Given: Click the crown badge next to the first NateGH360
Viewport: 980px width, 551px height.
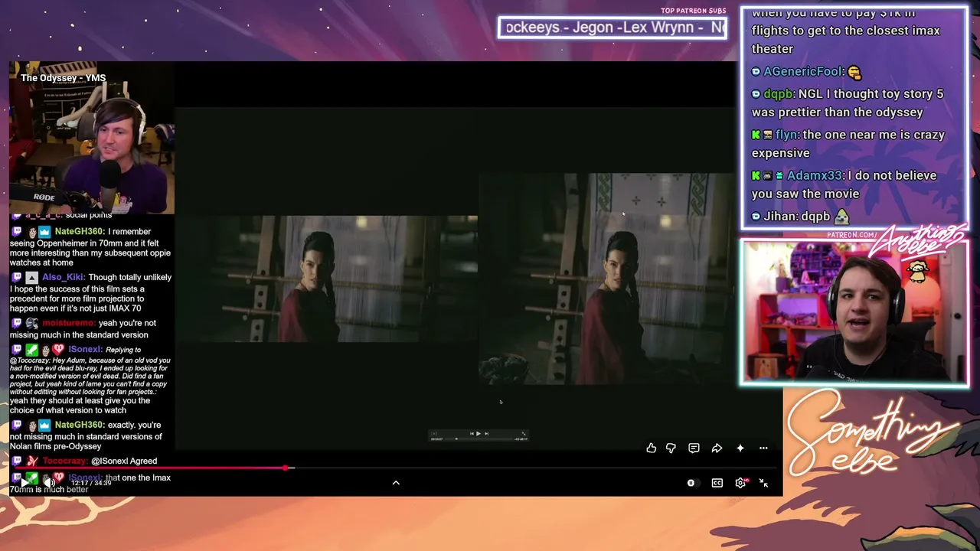Looking at the screenshot, I should tap(45, 231).
